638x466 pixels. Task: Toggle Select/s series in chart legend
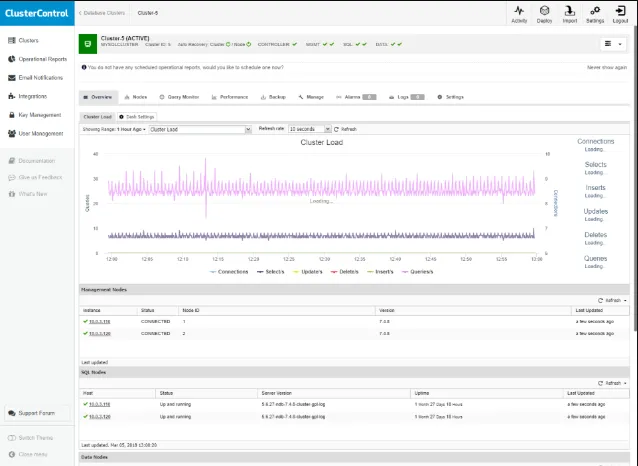[x=271, y=272]
